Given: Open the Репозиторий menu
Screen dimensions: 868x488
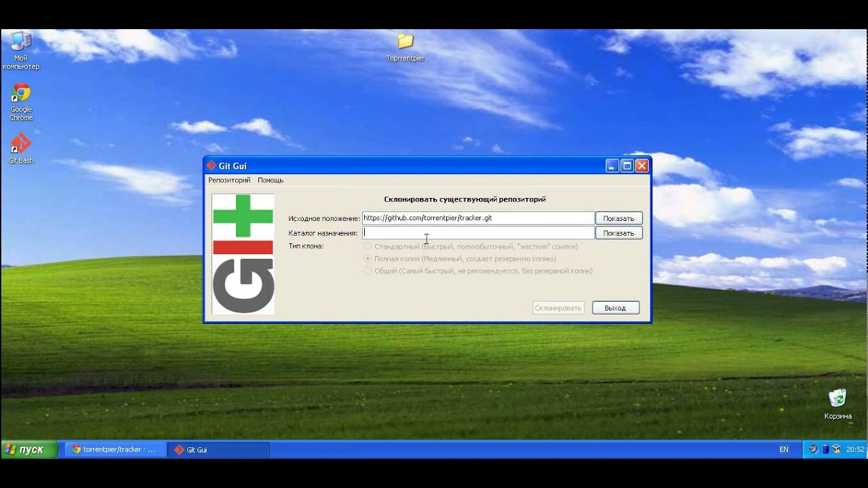Looking at the screenshot, I should [229, 180].
